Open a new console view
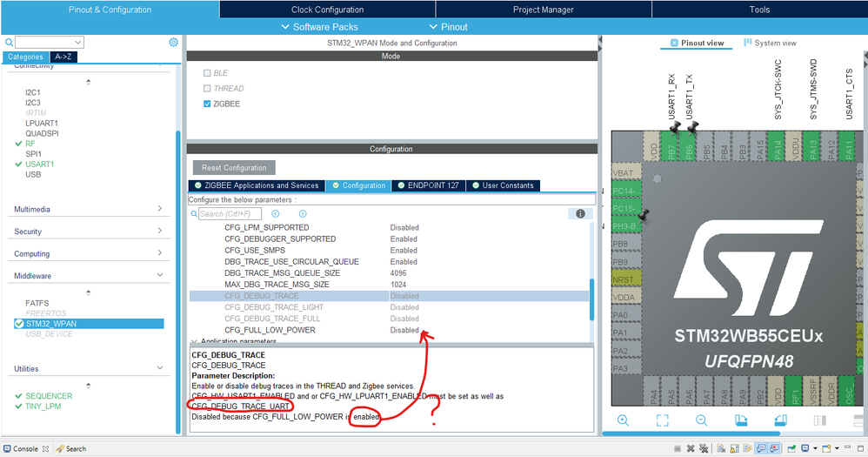The width and height of the screenshot is (868, 457). (x=826, y=448)
